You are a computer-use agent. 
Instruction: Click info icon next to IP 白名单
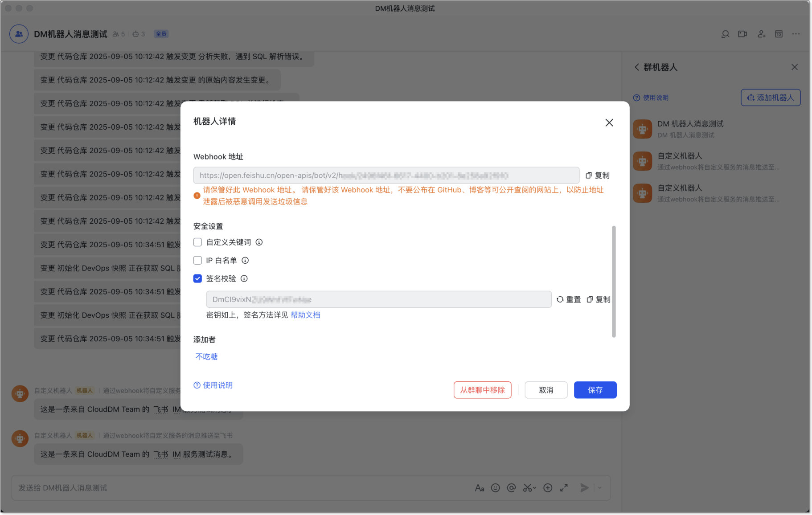pos(245,261)
